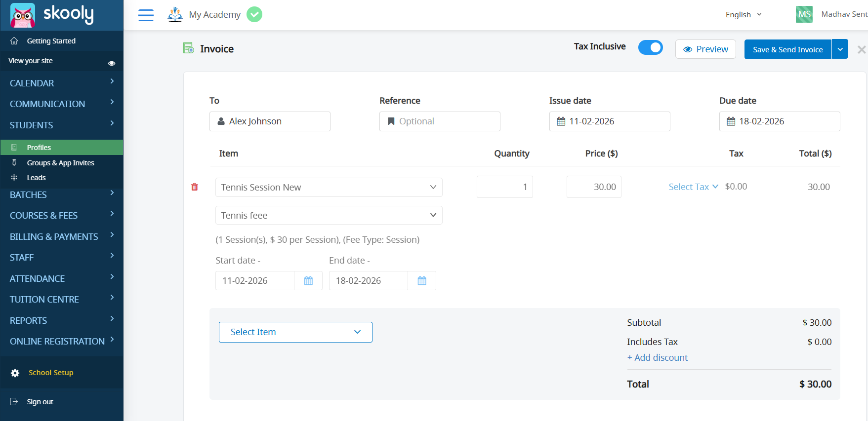868x421 pixels.
Task: Open the Tennis feee fee dropdown
Action: 329,216
